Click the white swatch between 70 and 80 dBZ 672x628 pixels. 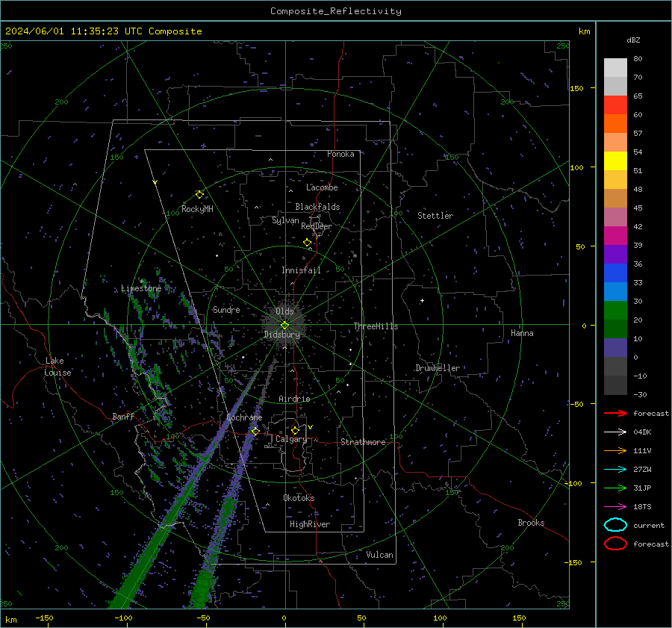click(x=615, y=68)
